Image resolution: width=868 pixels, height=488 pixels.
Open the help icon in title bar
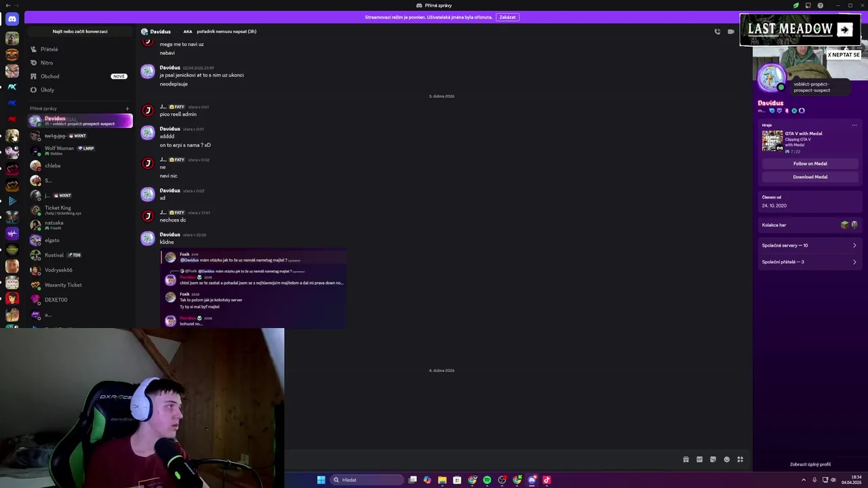pyautogui.click(x=821, y=5)
